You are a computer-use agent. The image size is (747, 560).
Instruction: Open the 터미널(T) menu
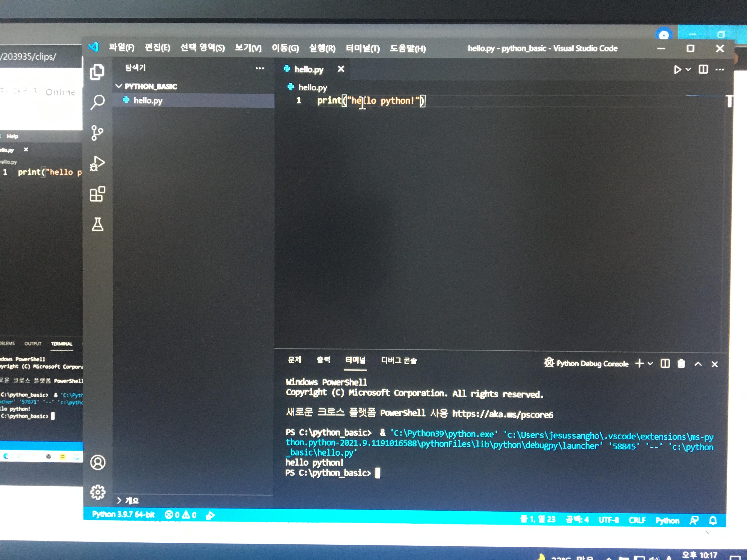[362, 49]
